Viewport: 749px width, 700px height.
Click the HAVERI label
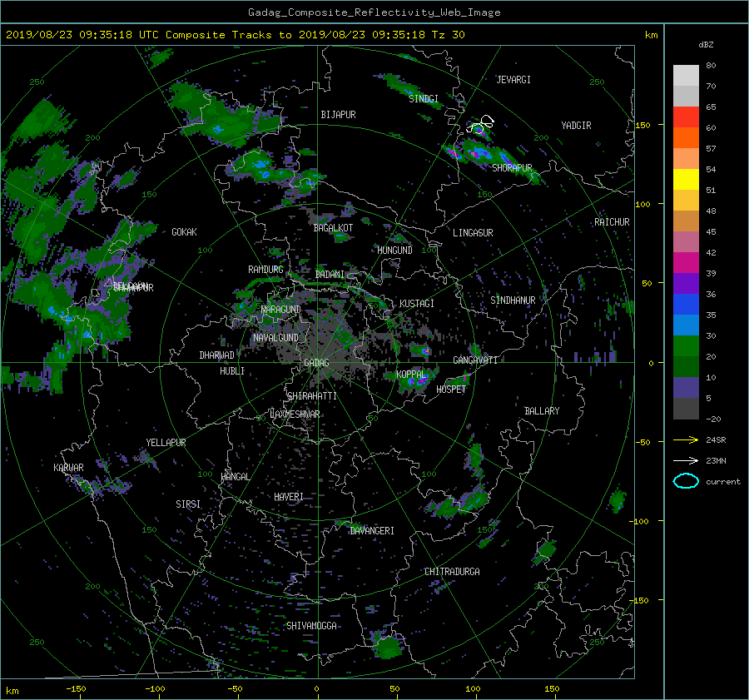coord(289,497)
